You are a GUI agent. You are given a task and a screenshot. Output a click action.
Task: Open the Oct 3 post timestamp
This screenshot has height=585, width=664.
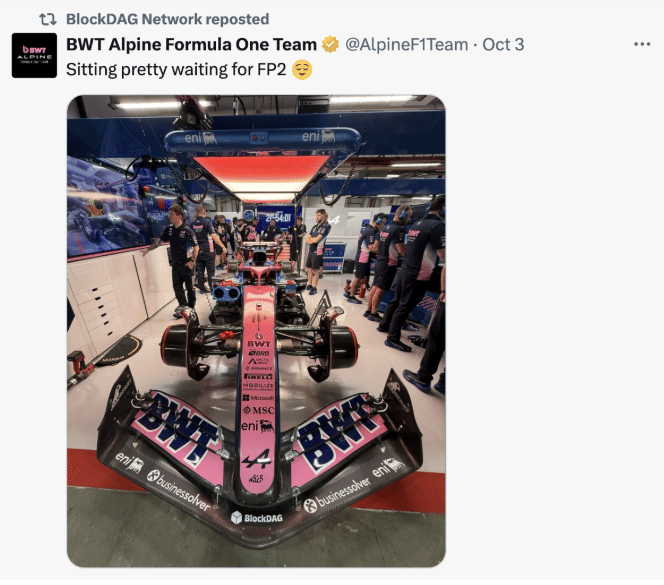click(503, 44)
